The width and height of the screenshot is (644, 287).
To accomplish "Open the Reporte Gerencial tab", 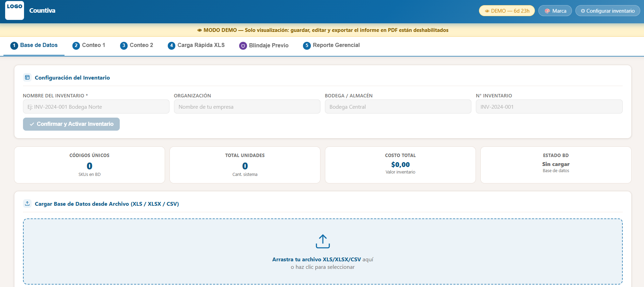I will pos(331,45).
